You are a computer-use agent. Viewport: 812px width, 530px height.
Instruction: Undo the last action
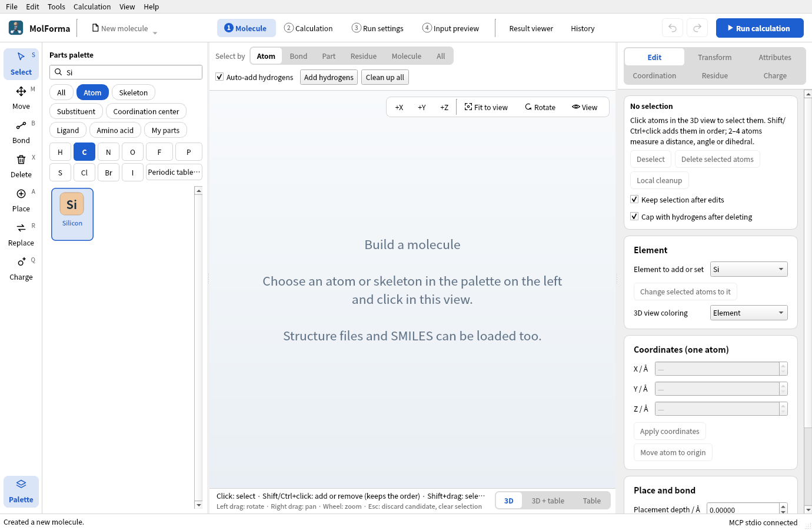click(x=673, y=28)
